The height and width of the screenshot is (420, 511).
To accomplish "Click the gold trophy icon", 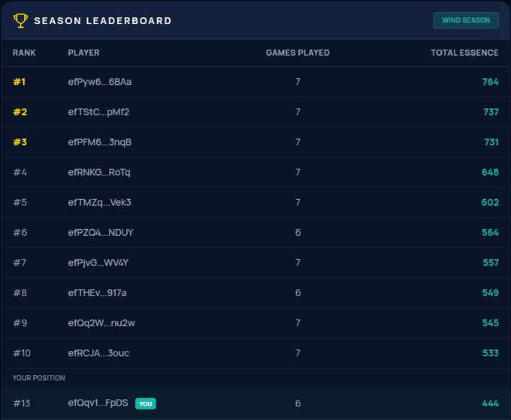I will click(x=20, y=20).
